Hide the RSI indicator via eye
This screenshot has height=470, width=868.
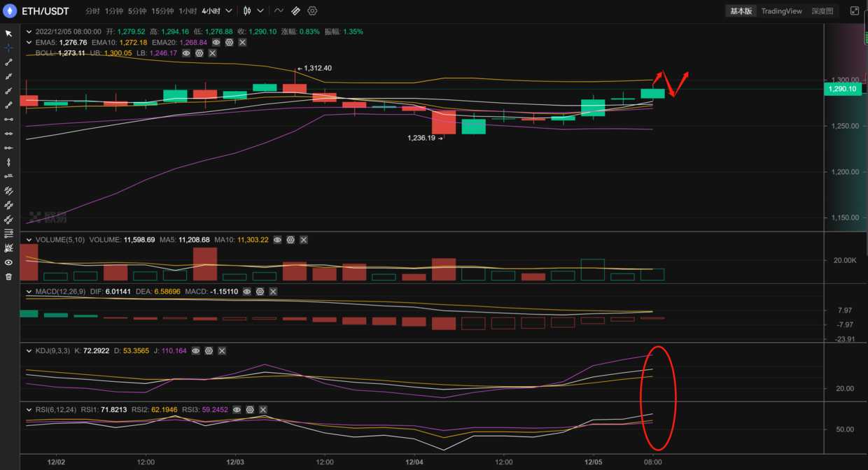(237, 410)
